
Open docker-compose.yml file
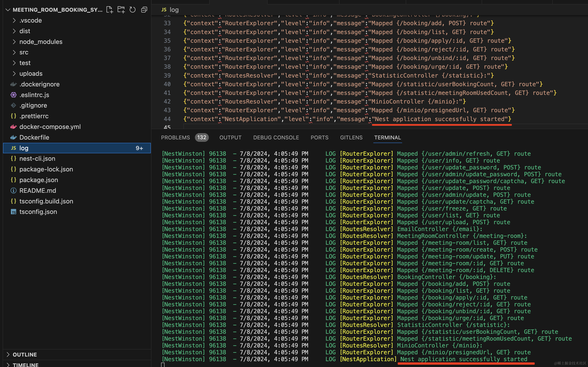50,127
